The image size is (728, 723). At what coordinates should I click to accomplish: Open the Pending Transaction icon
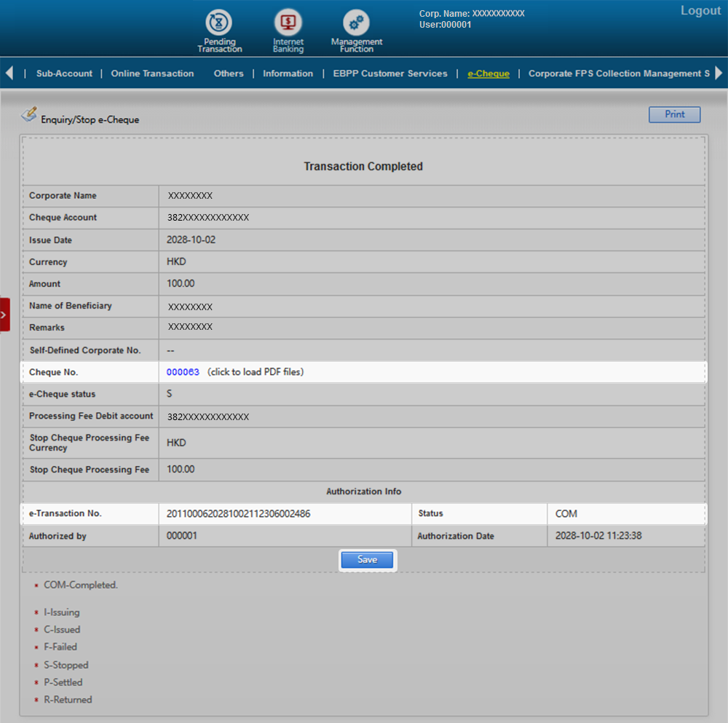tap(219, 23)
